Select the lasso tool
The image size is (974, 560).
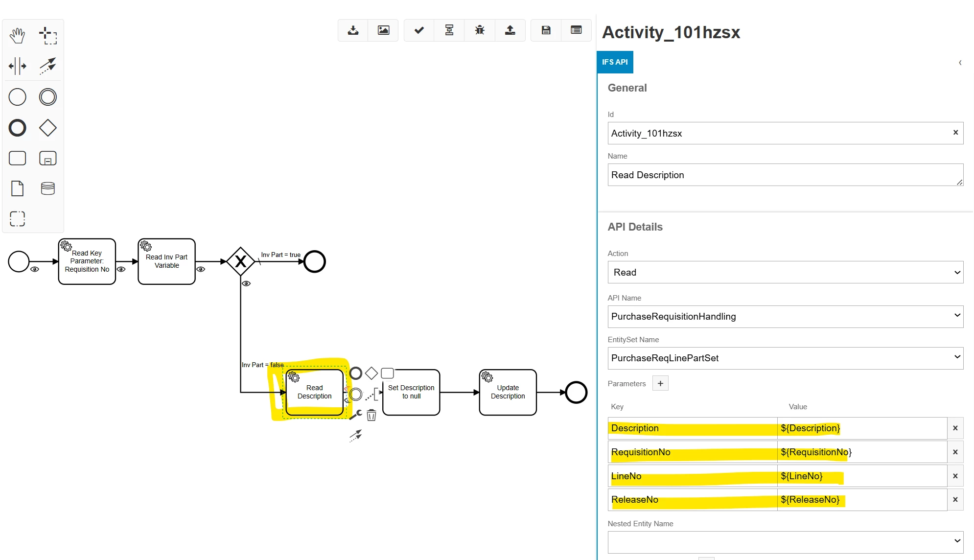[48, 36]
